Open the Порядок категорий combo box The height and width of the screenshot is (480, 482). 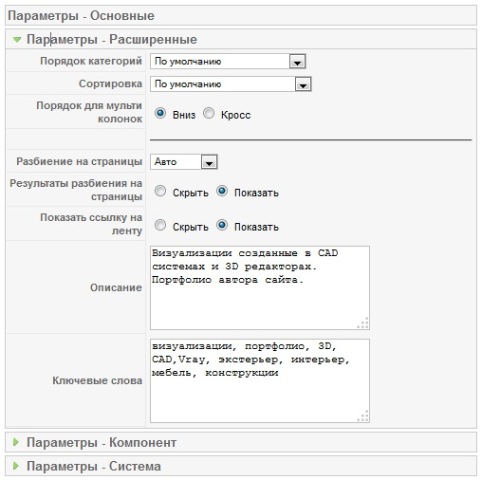[x=228, y=62]
